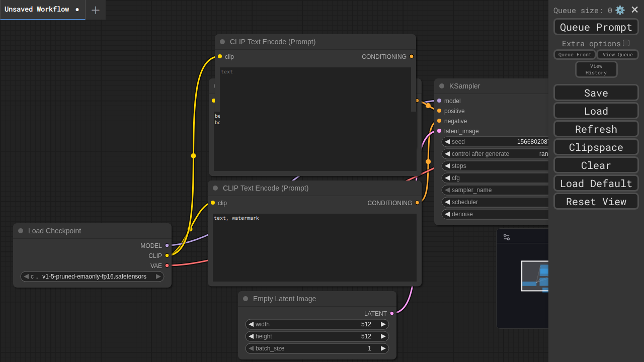Click the VAE output connector dot
Screen dimensions: 644x362
167,265
